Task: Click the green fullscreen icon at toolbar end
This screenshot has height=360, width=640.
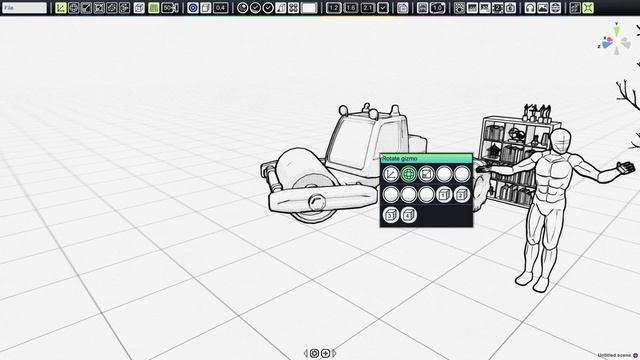Action: point(588,8)
